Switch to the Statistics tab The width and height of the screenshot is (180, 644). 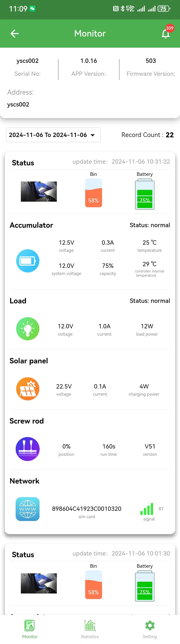[x=90, y=629]
